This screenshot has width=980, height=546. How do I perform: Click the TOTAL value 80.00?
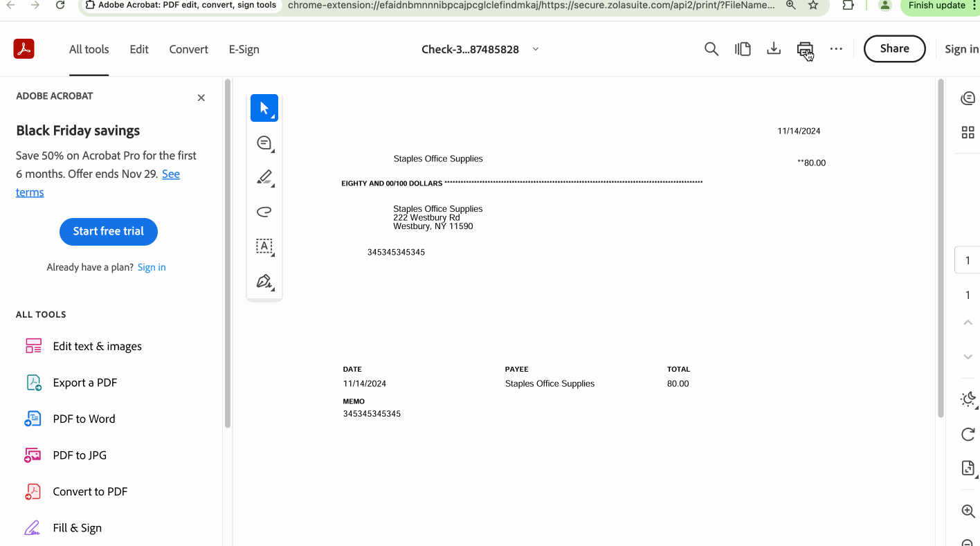[x=678, y=383]
